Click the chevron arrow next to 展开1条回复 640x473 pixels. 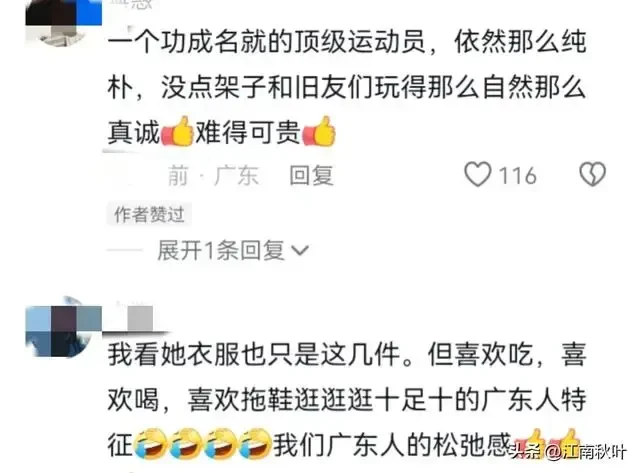[x=300, y=250]
